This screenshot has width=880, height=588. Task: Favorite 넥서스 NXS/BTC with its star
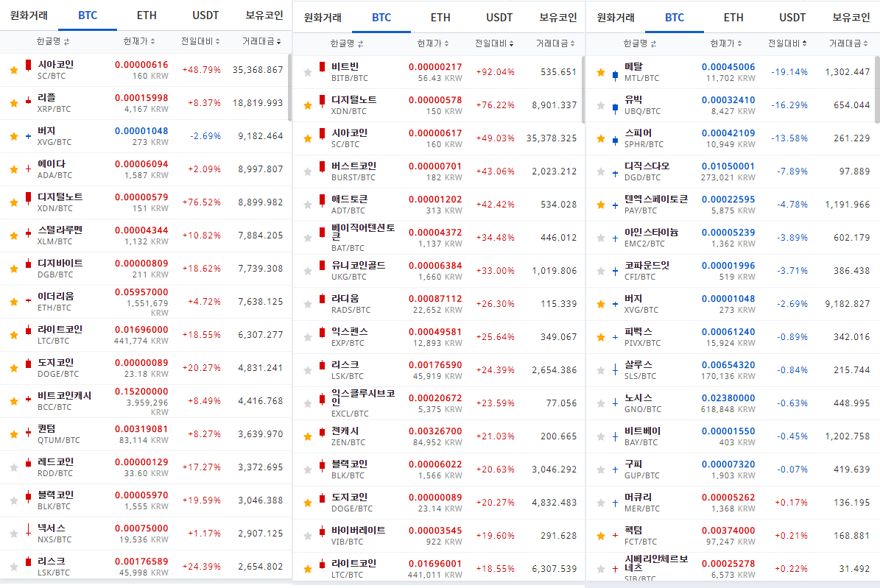tap(13, 532)
